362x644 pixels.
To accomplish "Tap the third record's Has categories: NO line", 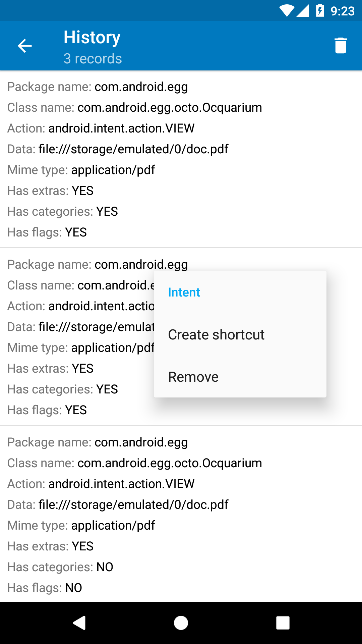I will (x=60, y=567).
